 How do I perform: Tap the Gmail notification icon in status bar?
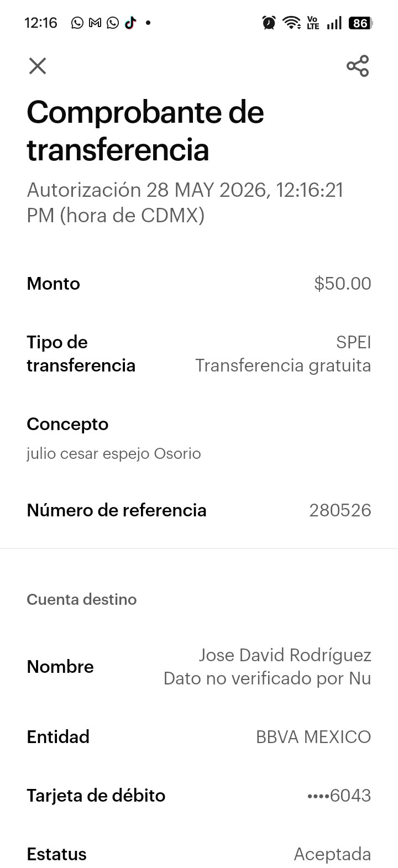click(x=95, y=23)
